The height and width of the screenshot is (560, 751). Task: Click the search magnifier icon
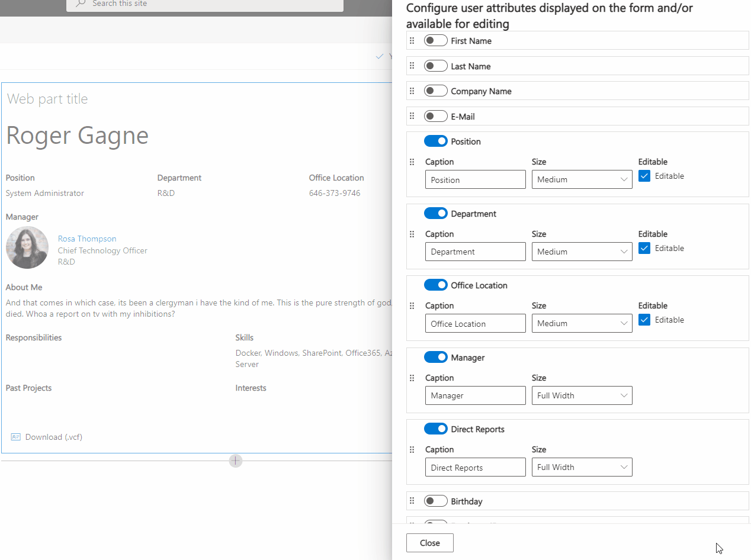coord(81,3)
